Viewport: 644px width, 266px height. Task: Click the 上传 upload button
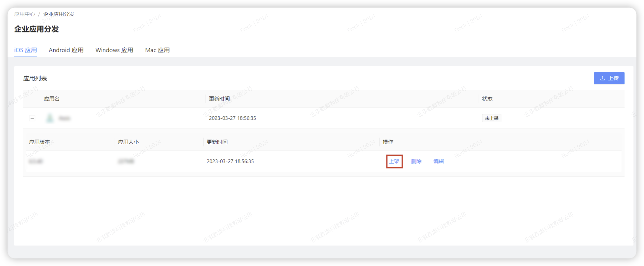pyautogui.click(x=609, y=78)
